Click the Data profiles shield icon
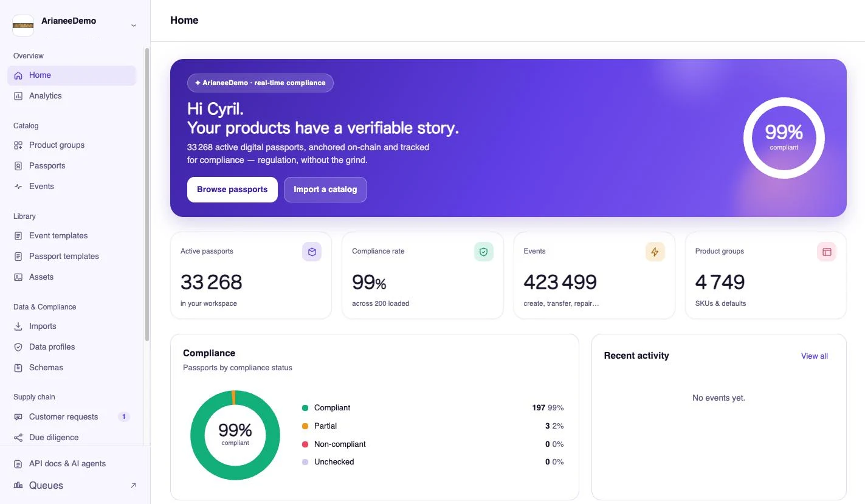 [18, 347]
